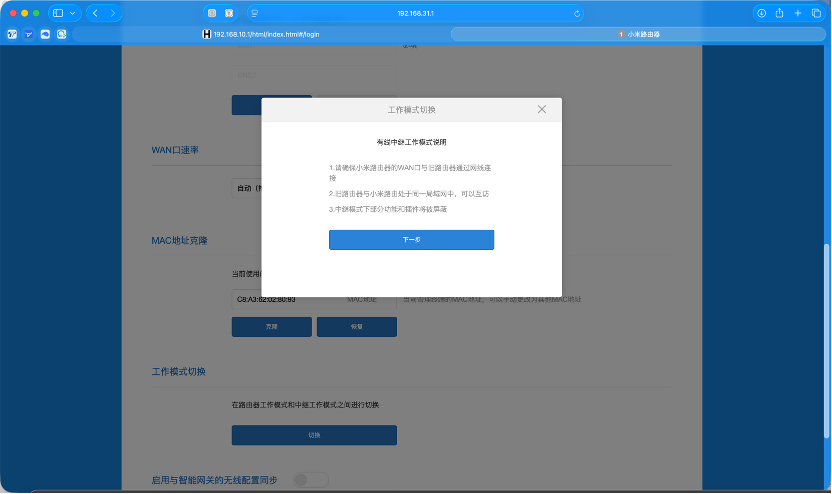Open the Share menu
Screen dimensions: 832x494
tap(779, 13)
